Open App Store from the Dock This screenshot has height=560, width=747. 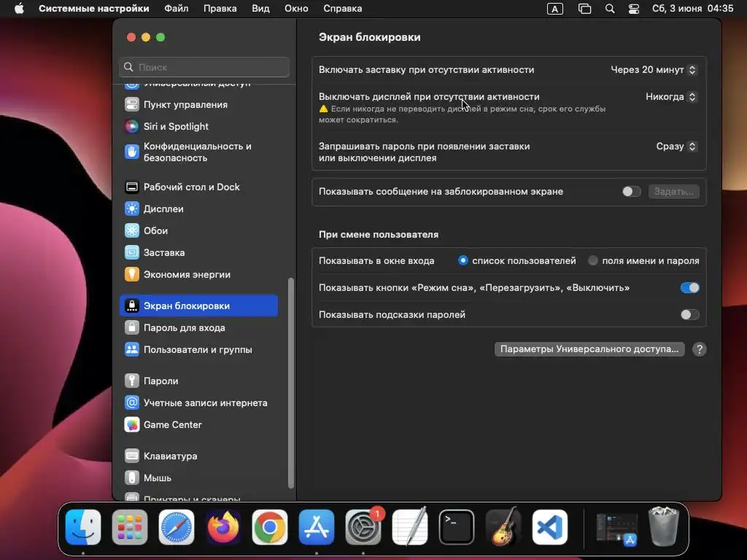317,527
